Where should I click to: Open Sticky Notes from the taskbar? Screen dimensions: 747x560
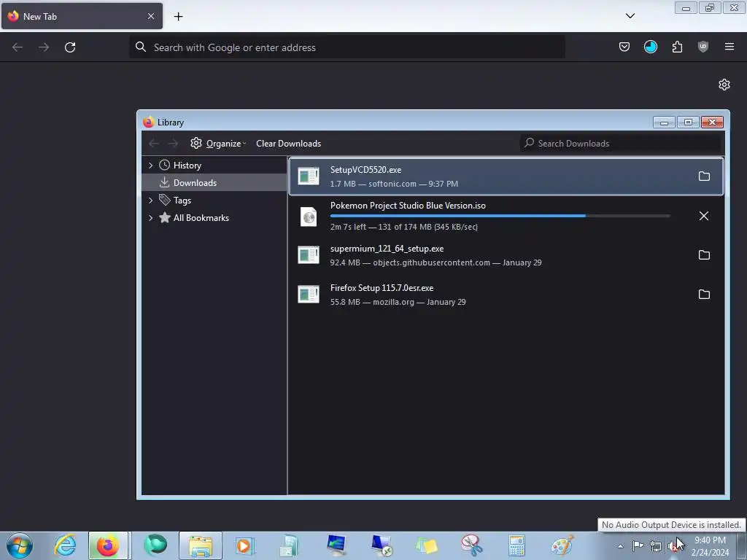[426, 545]
